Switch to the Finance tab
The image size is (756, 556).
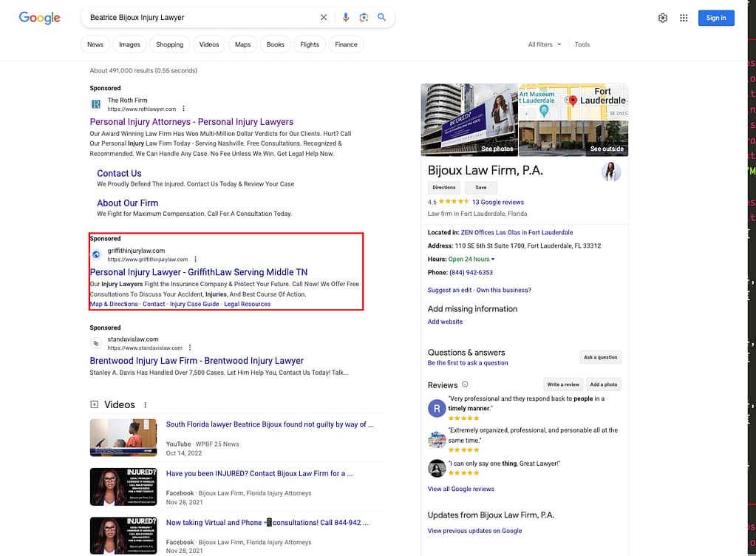point(346,44)
